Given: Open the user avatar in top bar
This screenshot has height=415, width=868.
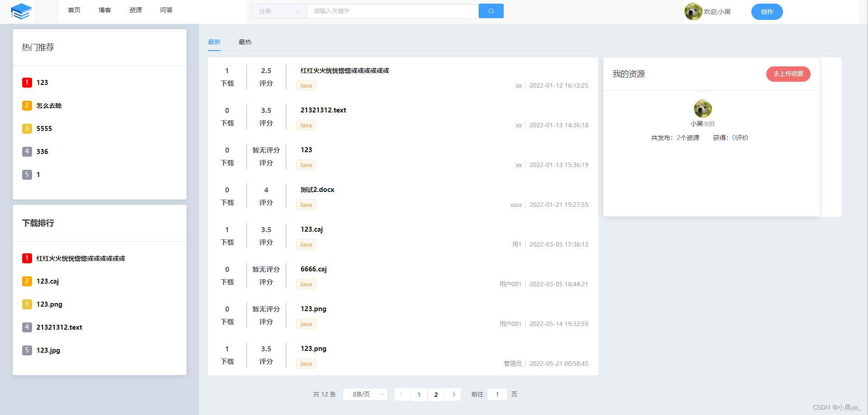Looking at the screenshot, I should (693, 12).
